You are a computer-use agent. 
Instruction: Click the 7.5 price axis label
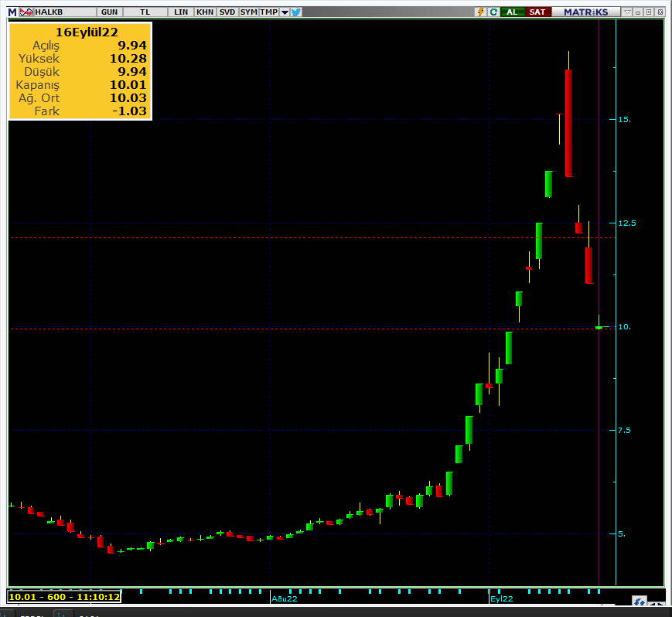click(x=624, y=430)
